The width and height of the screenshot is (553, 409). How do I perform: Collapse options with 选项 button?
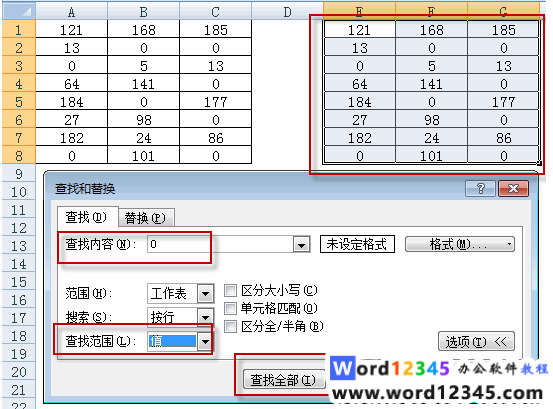(x=476, y=341)
